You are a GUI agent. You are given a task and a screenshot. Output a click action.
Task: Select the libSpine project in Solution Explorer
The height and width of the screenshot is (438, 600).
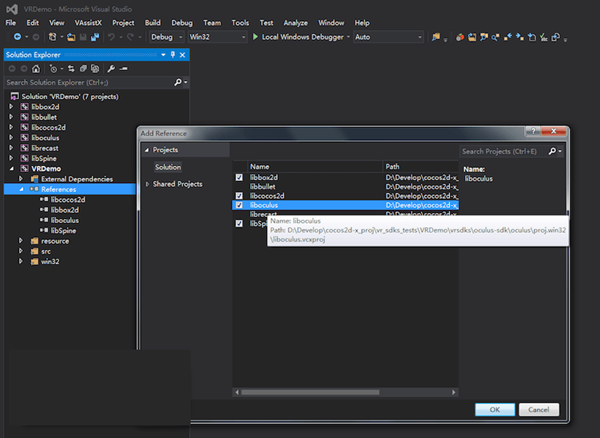click(x=44, y=158)
